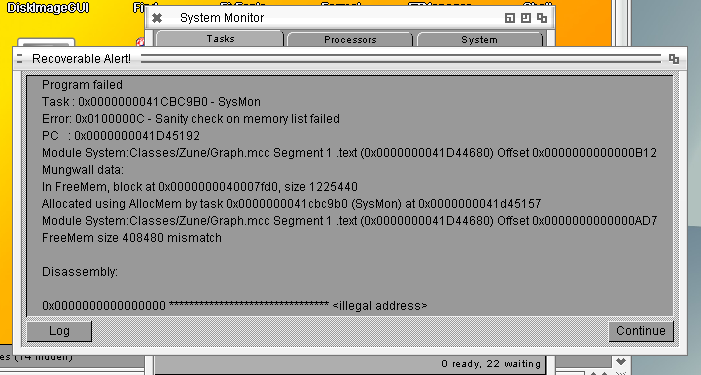Click the '0 ready, 22 waiting' status text

[491, 364]
